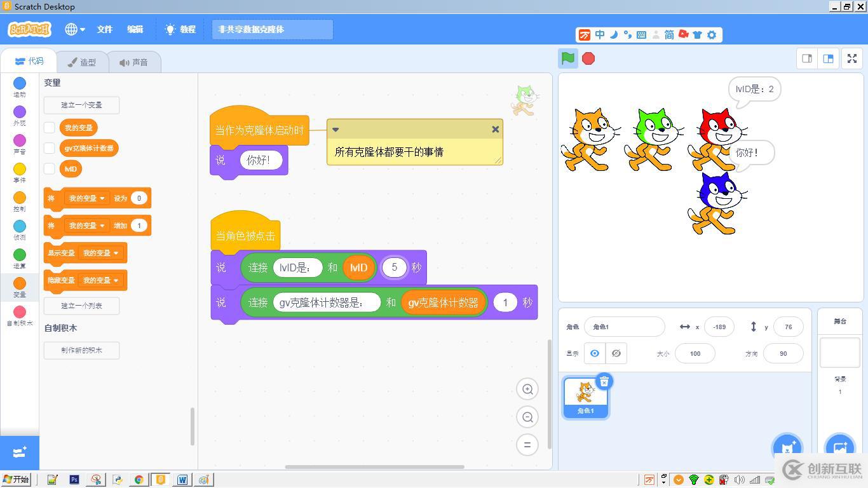Collapse the yellow comment with its triangle
The height and width of the screenshot is (488, 868).
(x=336, y=129)
